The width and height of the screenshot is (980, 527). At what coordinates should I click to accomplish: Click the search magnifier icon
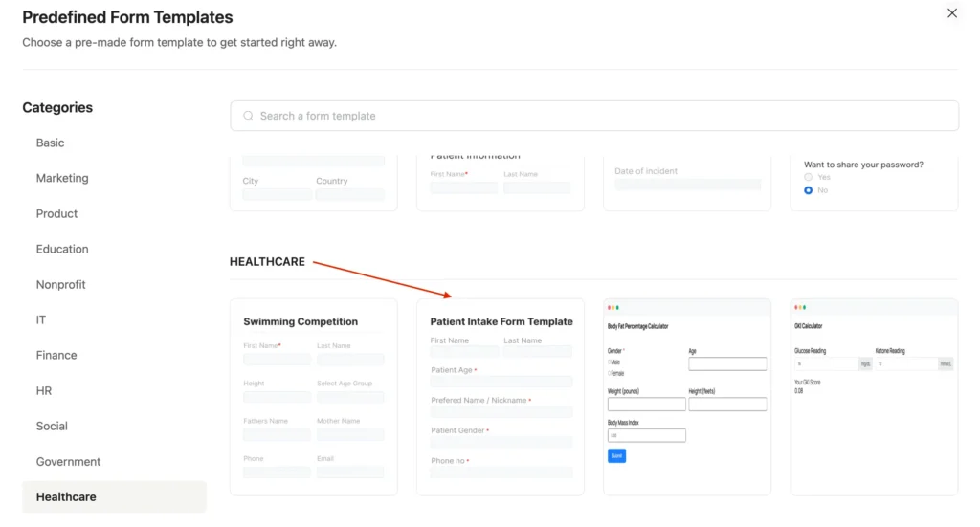(248, 116)
